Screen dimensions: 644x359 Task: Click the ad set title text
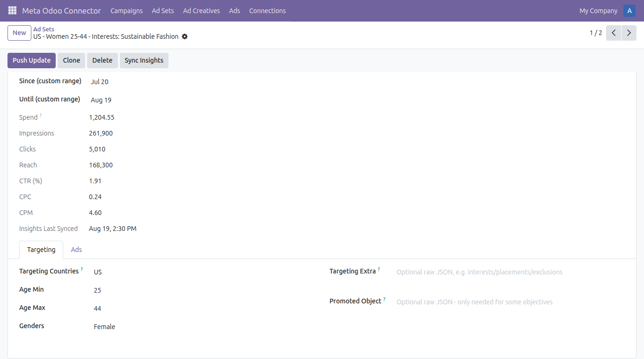[106, 36]
